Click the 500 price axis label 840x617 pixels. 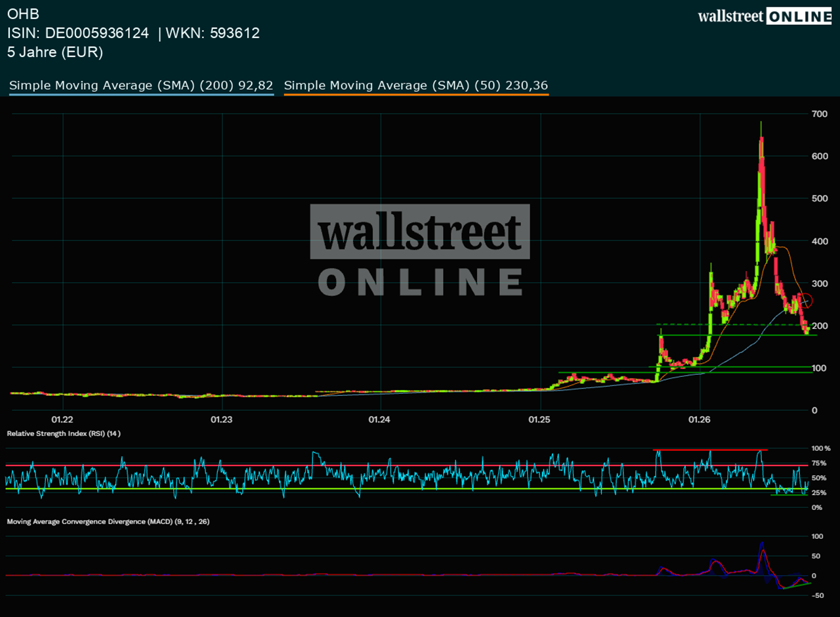(x=819, y=199)
